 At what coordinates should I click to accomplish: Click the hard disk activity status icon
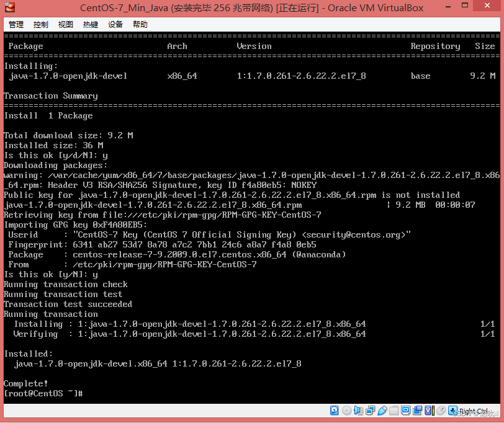[x=335, y=411]
